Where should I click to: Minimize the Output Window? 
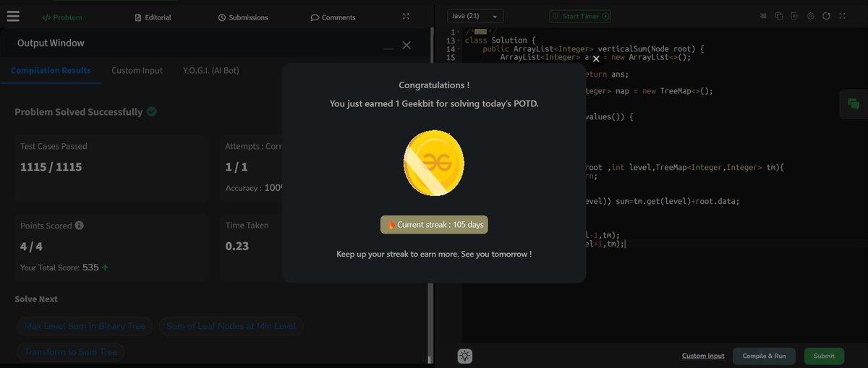point(389,48)
